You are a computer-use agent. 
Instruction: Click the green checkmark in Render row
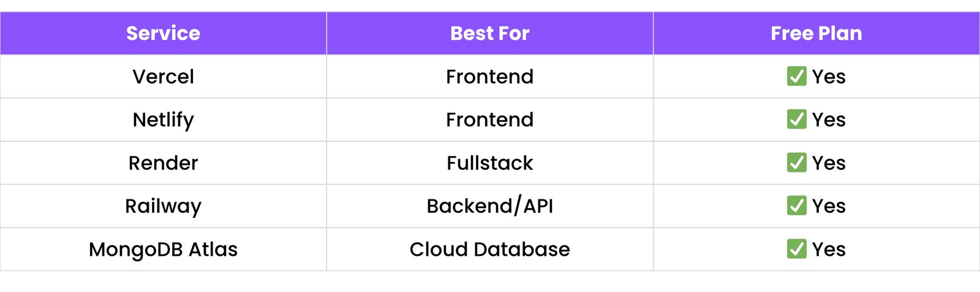[796, 163]
